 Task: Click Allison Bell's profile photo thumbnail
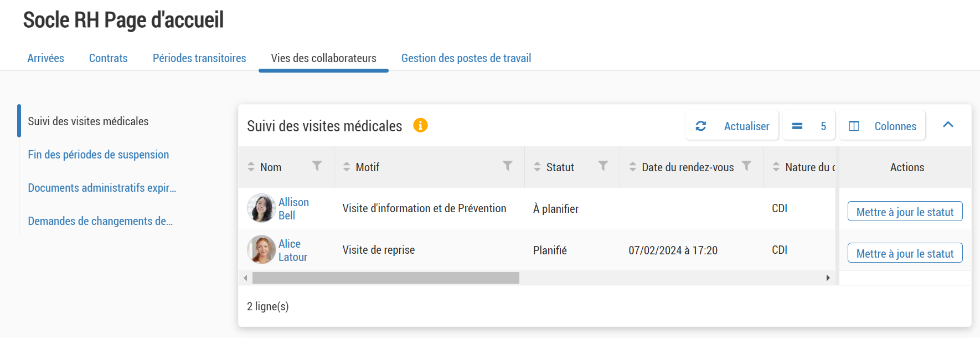[x=261, y=209]
